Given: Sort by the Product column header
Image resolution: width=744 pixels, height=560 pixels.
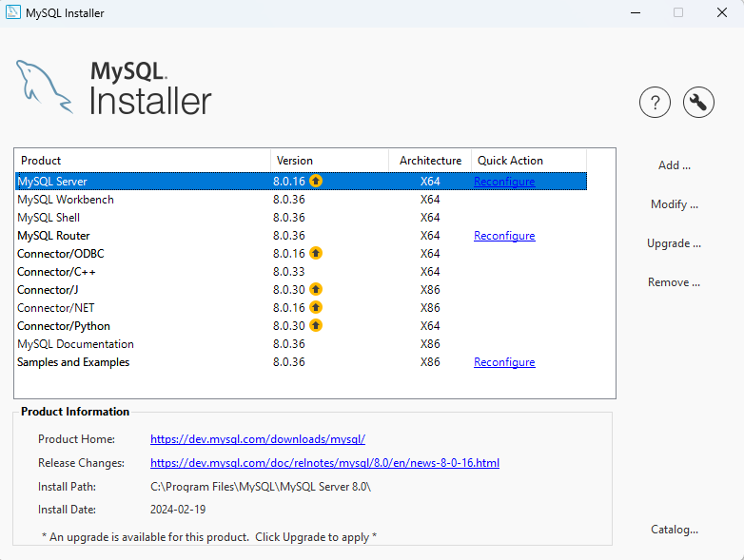Looking at the screenshot, I should tap(143, 161).
